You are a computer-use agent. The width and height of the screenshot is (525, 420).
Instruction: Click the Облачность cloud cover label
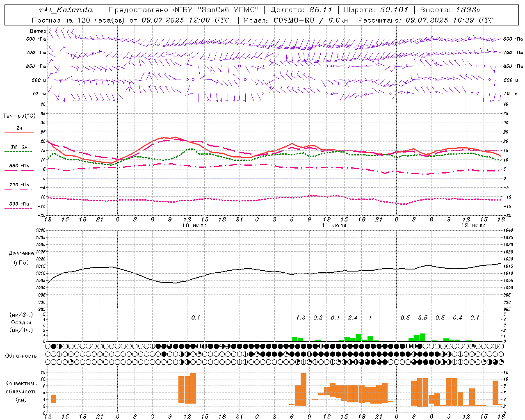point(21,356)
